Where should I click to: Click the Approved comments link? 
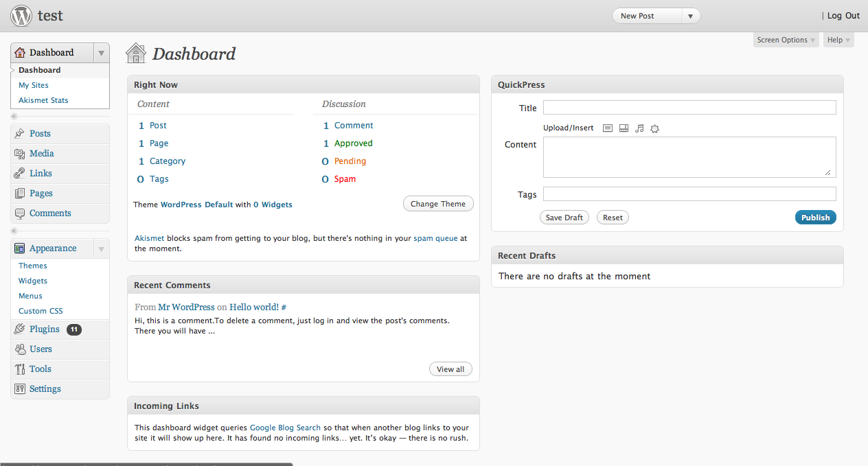[x=354, y=143]
